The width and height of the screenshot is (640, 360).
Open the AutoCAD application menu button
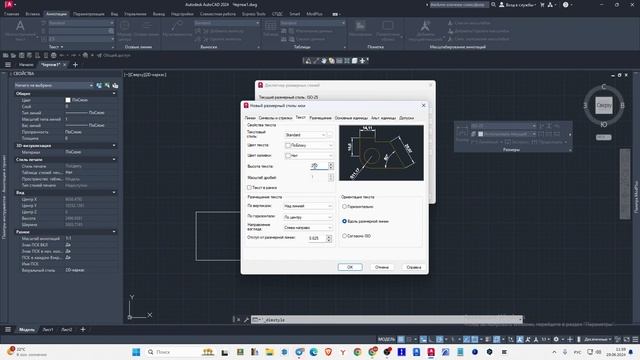[9, 4]
